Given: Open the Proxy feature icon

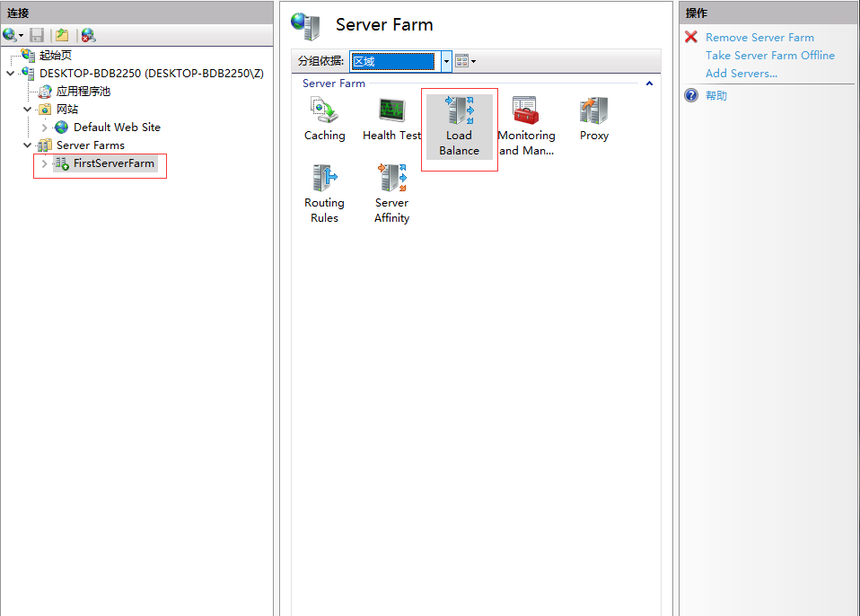Looking at the screenshot, I should [594, 110].
